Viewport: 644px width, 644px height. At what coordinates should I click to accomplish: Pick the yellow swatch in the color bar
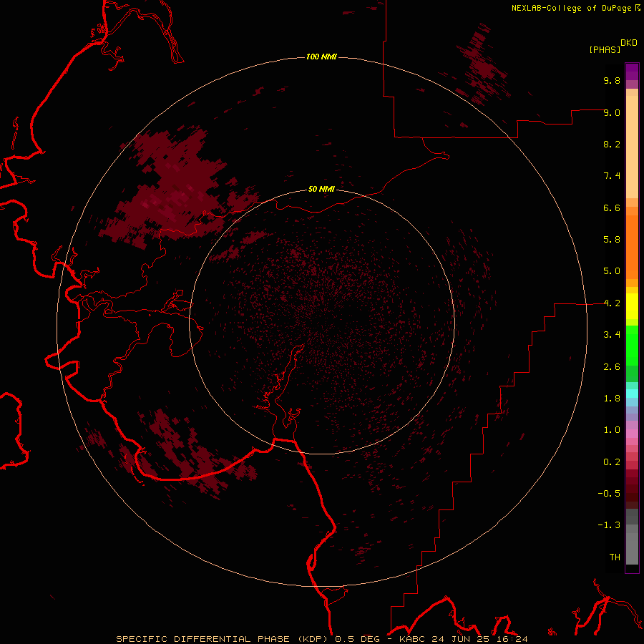(632, 306)
